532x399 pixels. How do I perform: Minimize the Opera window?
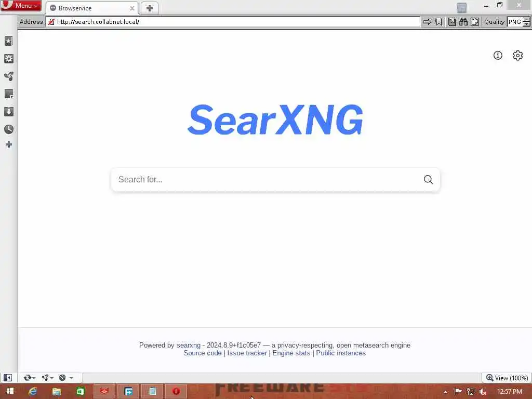(x=486, y=5)
